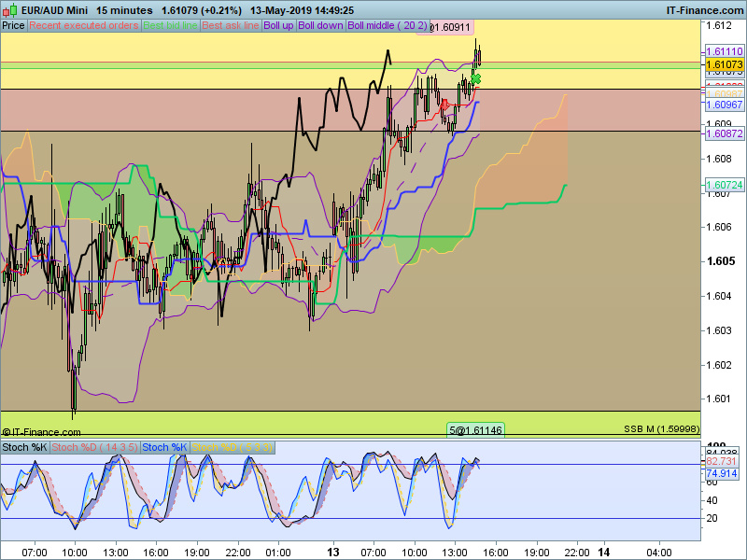Click the date 14 time axis label
The height and width of the screenshot is (560, 747).
[x=604, y=553]
